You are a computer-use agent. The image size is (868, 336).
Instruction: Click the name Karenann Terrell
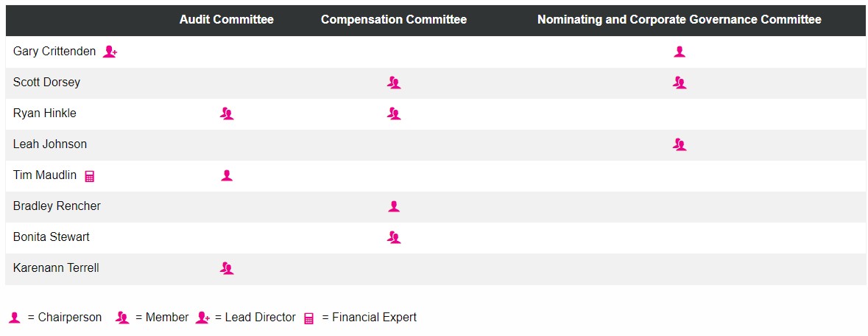[56, 268]
